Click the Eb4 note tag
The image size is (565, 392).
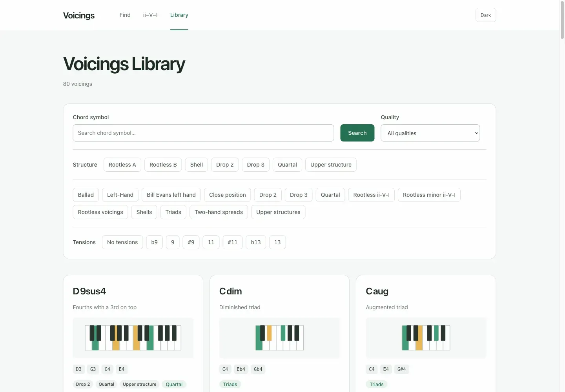241,369
